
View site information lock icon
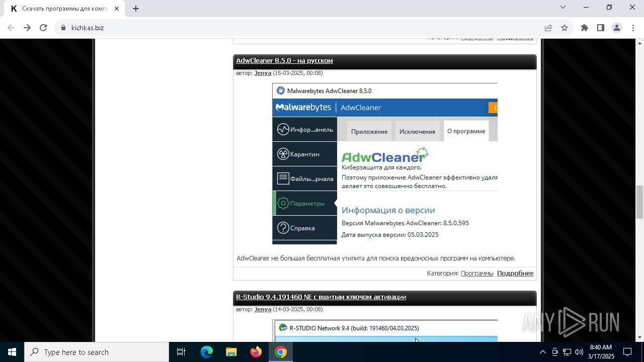coord(63,28)
